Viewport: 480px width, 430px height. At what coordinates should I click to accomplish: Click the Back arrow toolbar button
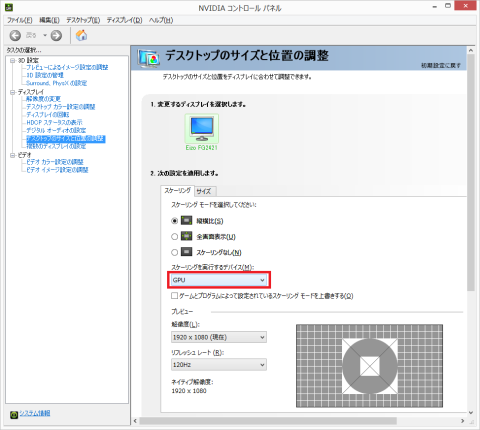click(15, 35)
